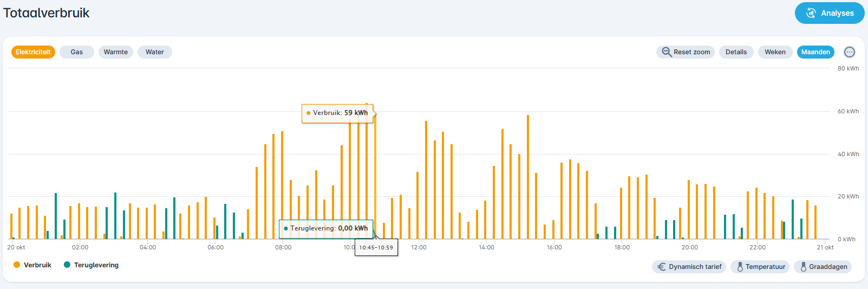The width and height of the screenshot is (868, 289).
Task: Select the Water tab
Action: (154, 52)
